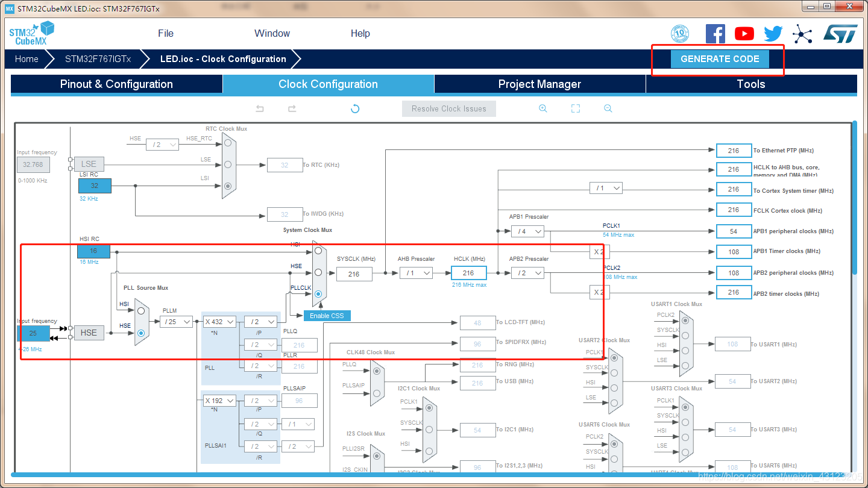Redo the clock change

coord(292,108)
